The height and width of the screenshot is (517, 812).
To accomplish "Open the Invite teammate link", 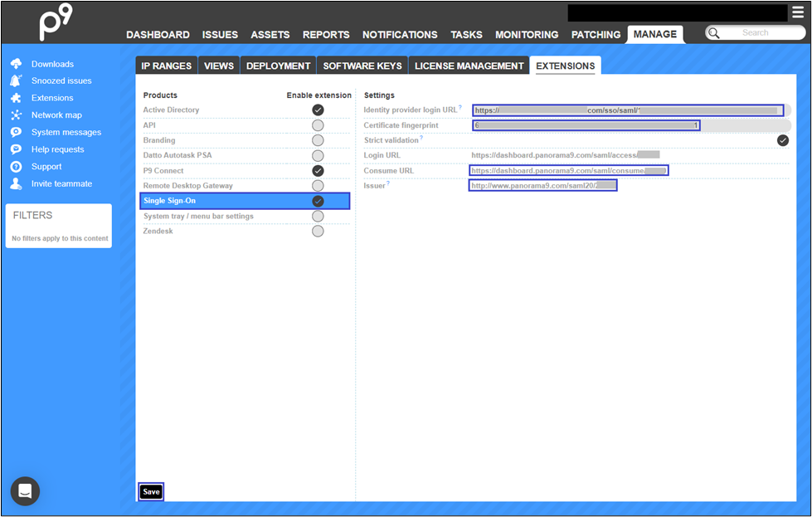I will coord(61,183).
